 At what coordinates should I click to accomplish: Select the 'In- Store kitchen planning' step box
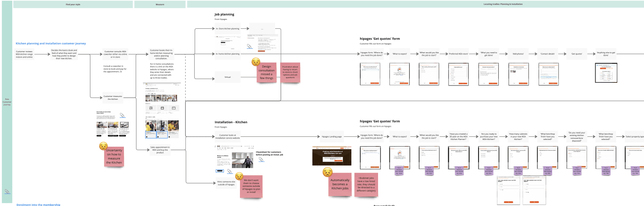click(x=227, y=29)
